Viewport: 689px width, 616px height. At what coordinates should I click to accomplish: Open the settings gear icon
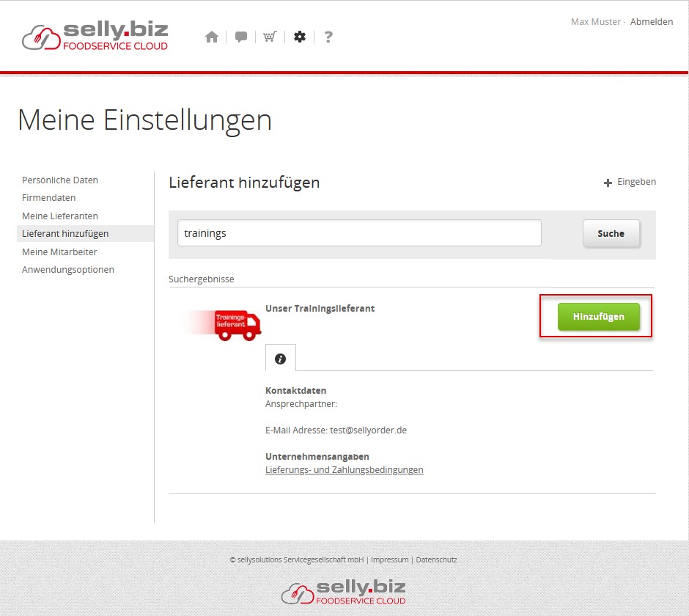coord(300,37)
